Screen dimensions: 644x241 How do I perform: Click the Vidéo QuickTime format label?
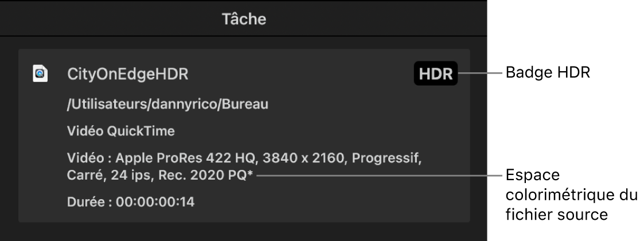click(121, 131)
